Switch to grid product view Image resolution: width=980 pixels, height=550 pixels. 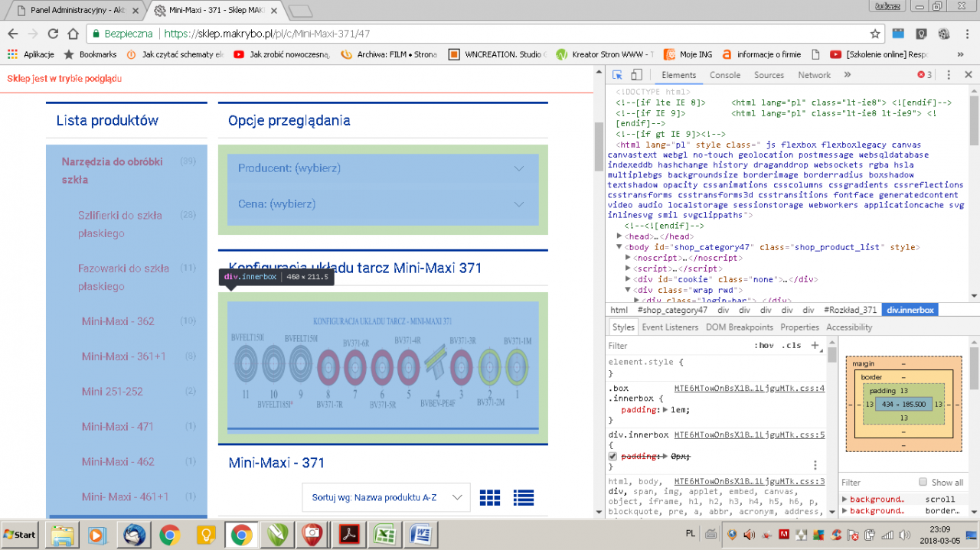tap(490, 497)
